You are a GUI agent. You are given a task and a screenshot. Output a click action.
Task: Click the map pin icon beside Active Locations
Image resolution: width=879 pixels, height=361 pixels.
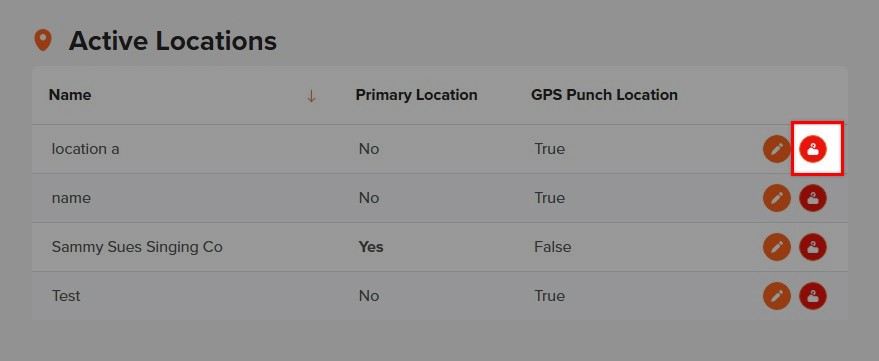click(x=43, y=41)
